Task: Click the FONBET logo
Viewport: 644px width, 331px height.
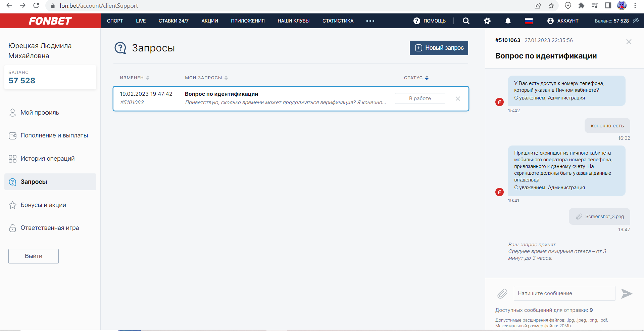Action: 50,21
